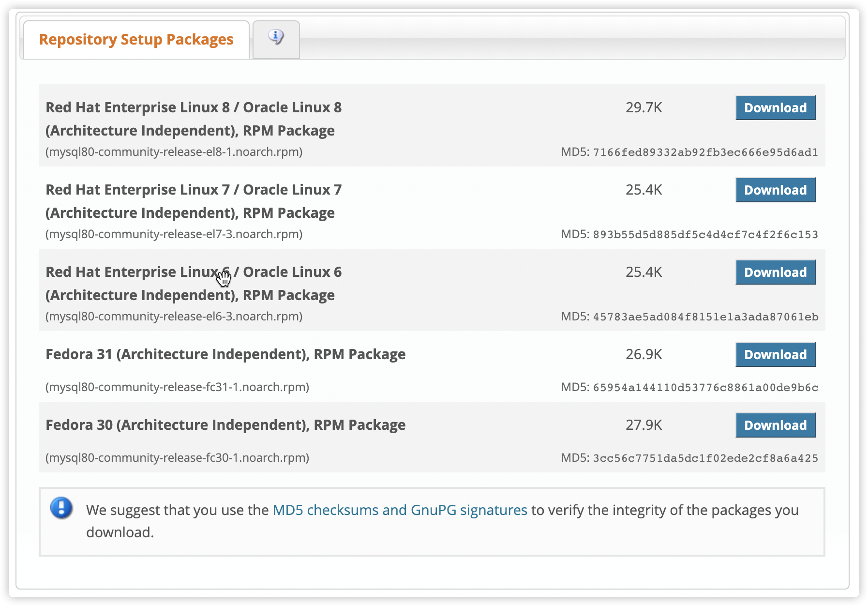Download the Red Hat Enterprise Linux 6 package
This screenshot has height=606, width=868.
pos(775,272)
